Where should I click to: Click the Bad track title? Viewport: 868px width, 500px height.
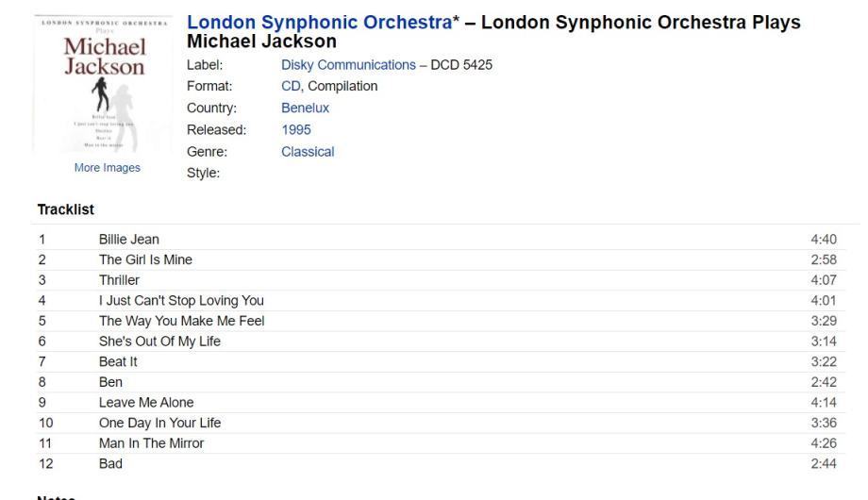[x=110, y=464]
